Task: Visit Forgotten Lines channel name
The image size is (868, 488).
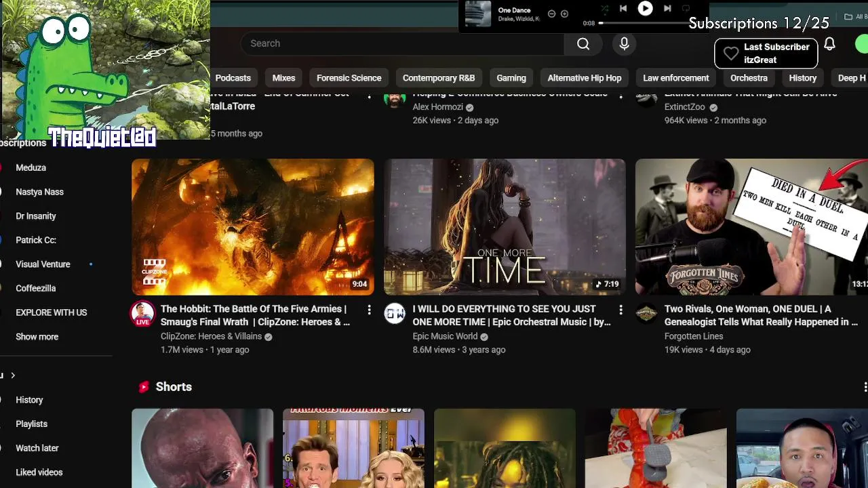Action: [694, 336]
